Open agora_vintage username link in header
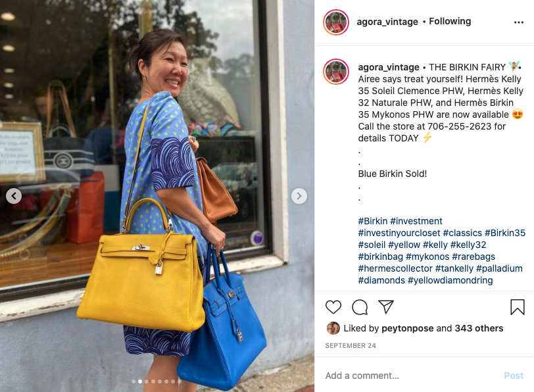 387,22
